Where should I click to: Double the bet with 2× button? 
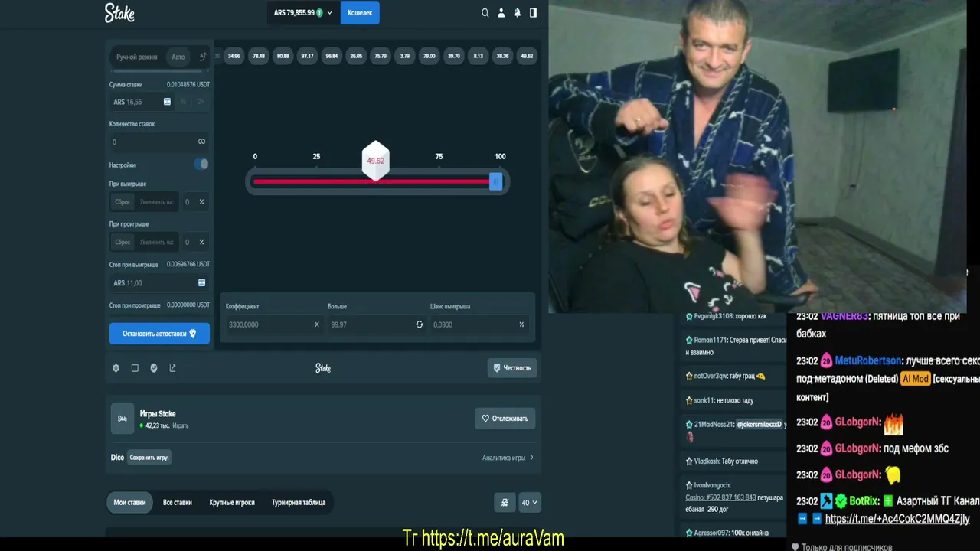[201, 102]
